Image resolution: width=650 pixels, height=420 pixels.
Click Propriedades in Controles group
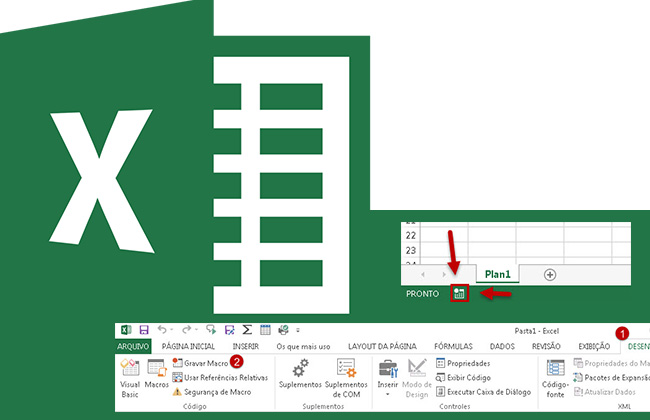463,363
